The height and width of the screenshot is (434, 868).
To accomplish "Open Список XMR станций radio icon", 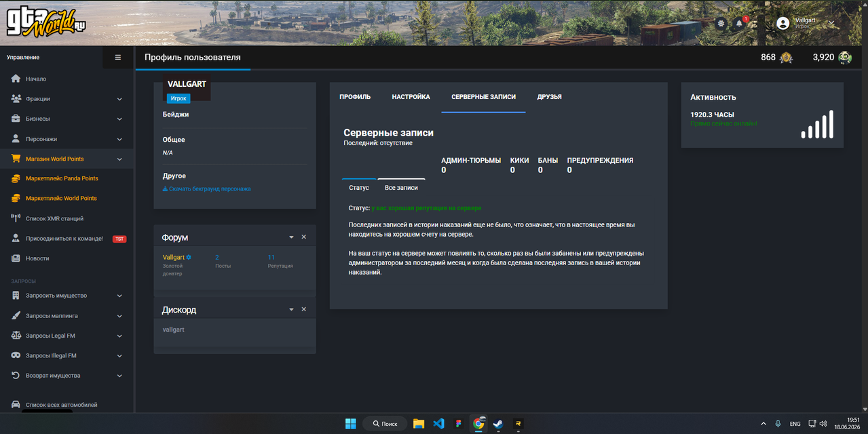I will point(16,218).
